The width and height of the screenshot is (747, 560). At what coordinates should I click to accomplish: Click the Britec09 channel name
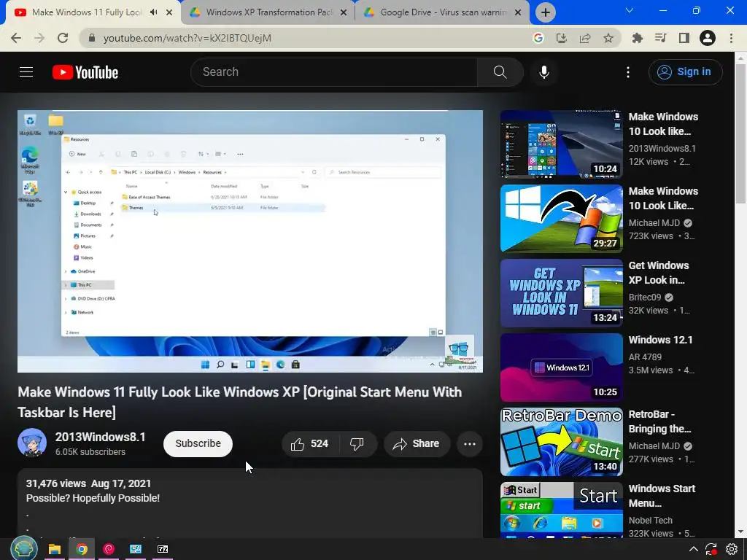[x=645, y=297]
